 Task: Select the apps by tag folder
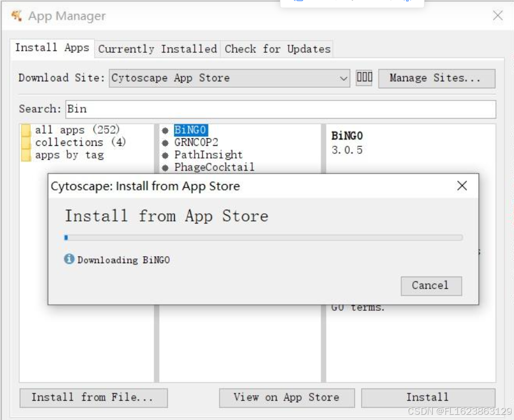(x=70, y=155)
